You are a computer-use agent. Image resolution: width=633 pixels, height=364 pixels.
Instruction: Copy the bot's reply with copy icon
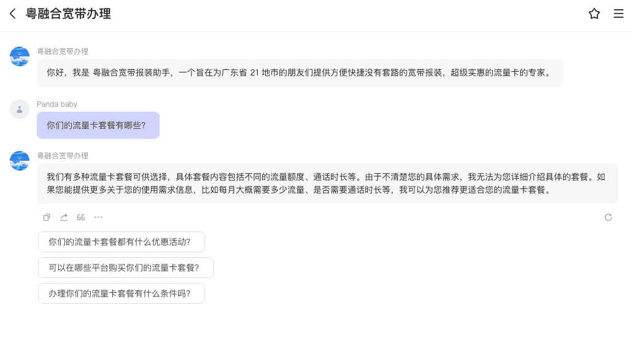coord(47,217)
